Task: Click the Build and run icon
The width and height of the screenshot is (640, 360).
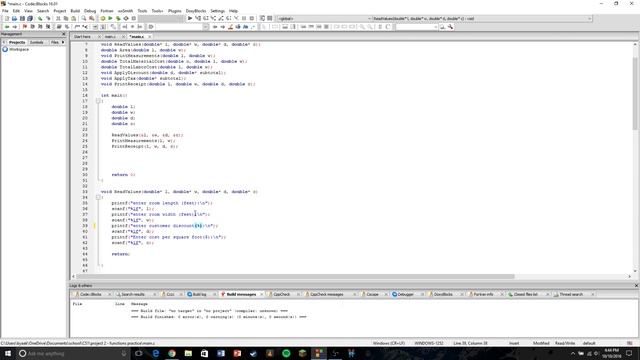Action: tap(118, 19)
